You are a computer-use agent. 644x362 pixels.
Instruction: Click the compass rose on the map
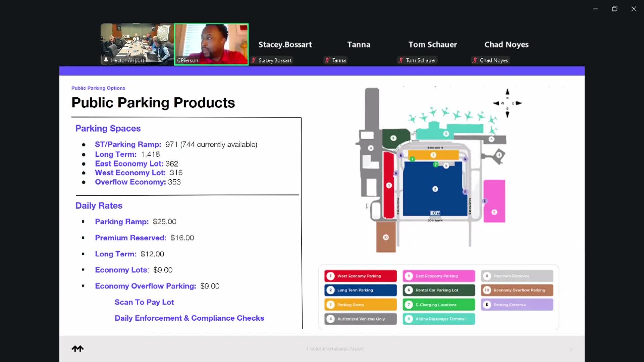pos(507,103)
